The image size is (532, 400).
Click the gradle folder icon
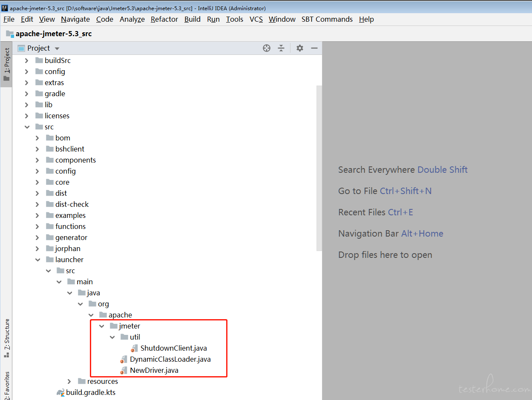[x=39, y=94]
